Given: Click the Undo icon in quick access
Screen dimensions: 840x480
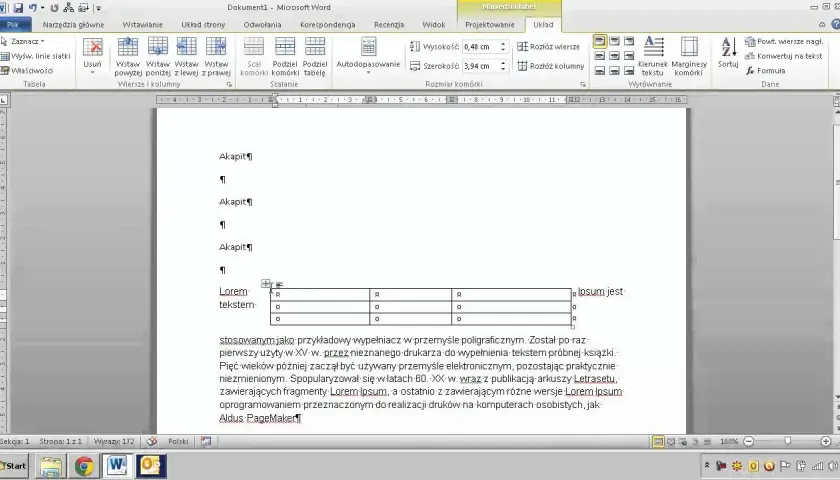Looking at the screenshot, I should pos(33,8).
